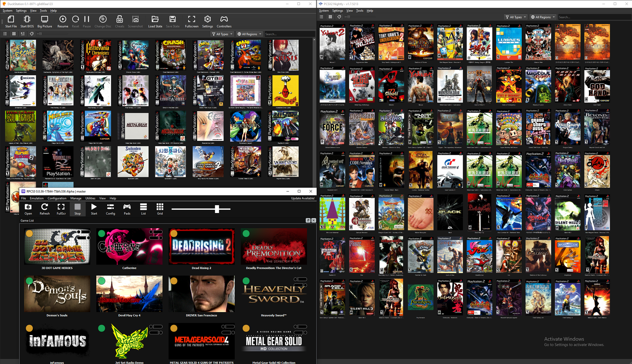The image size is (632, 364).
Task: Expand All Regions filter in PCSX2
Action: tap(543, 17)
